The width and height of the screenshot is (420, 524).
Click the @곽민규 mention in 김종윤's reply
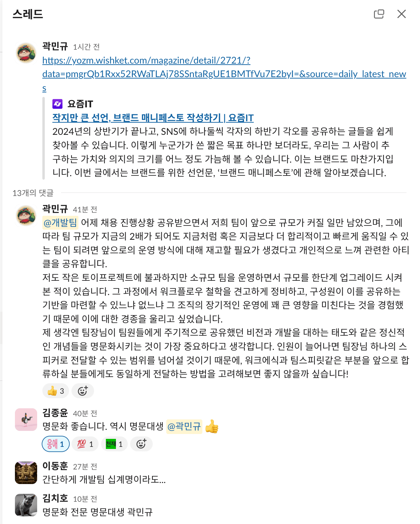pyautogui.click(x=184, y=426)
